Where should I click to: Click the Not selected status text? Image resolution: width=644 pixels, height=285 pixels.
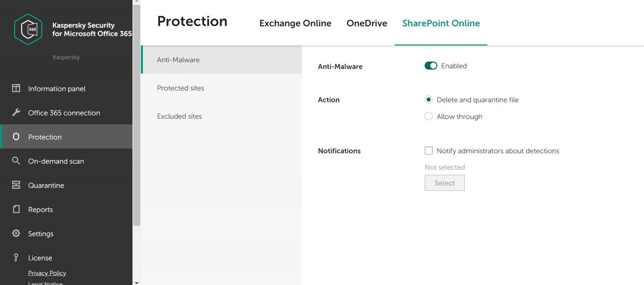445,167
